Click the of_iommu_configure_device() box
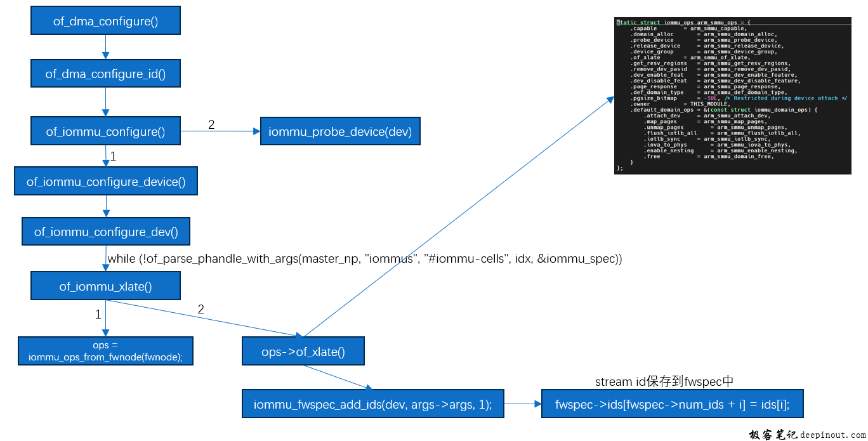Viewport: 868px width, 441px height. point(106,181)
